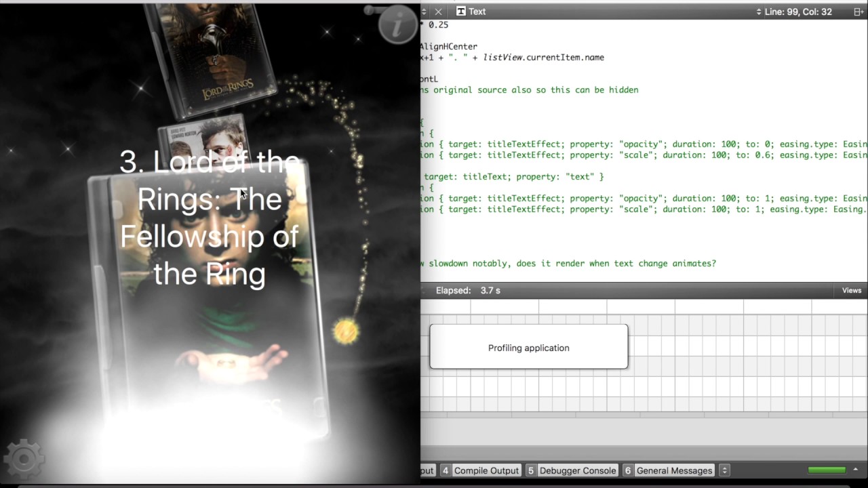Click the glowing gold particle orb
This screenshot has width=868, height=488.
click(346, 331)
